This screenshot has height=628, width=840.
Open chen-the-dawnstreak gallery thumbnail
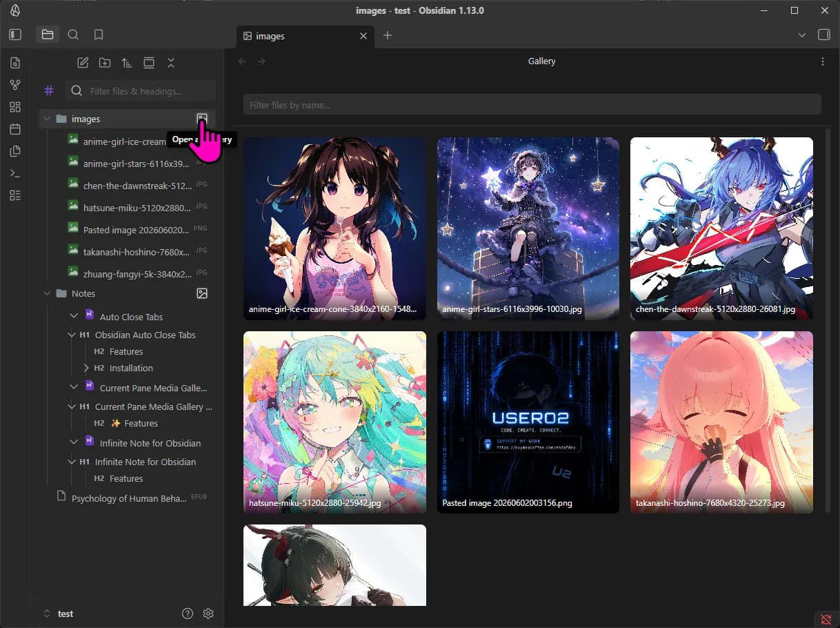coord(721,228)
